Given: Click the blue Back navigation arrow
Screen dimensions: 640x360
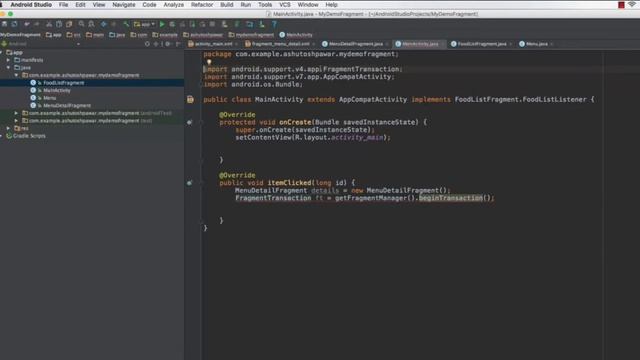Looking at the screenshot, I should point(104,24).
